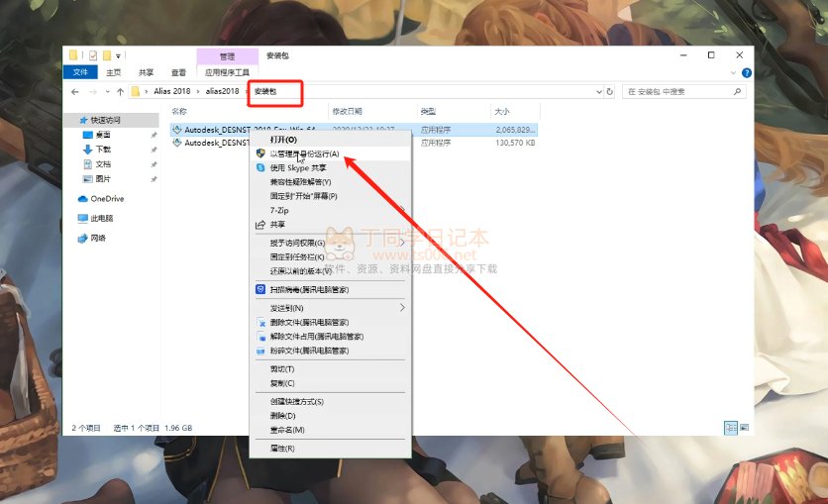Screen dimensions: 828x504
Task: Expand the 授予访问权限(G) submenu arrow
Action: pos(402,243)
